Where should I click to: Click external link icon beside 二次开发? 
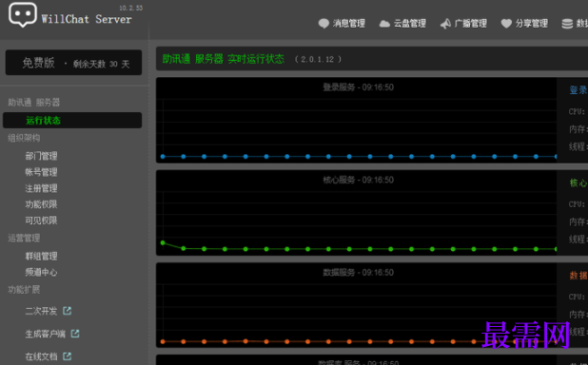click(x=68, y=311)
